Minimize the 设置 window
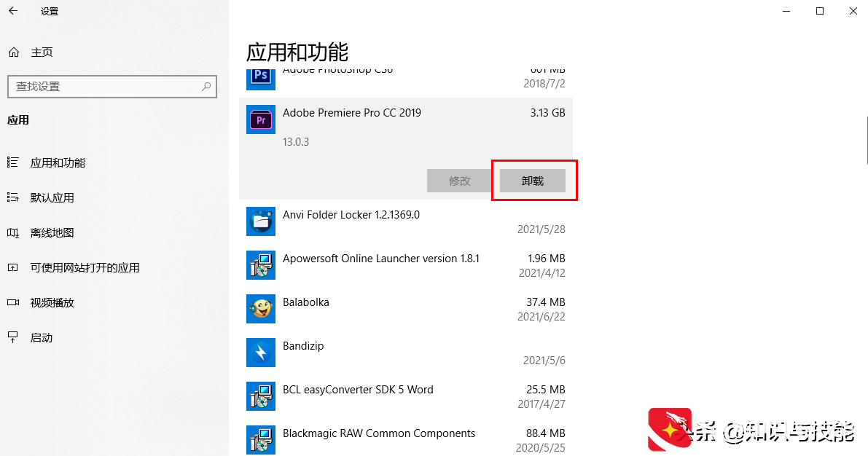The height and width of the screenshot is (456, 868). click(786, 11)
